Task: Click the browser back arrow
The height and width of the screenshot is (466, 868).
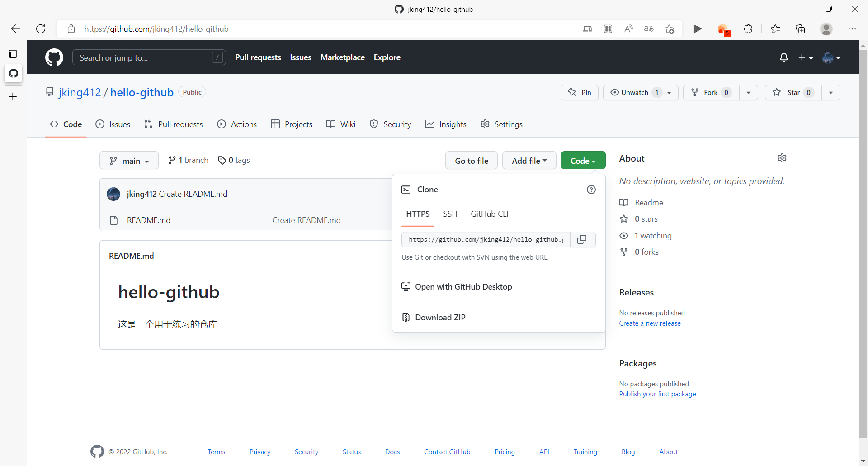Action: click(x=16, y=29)
